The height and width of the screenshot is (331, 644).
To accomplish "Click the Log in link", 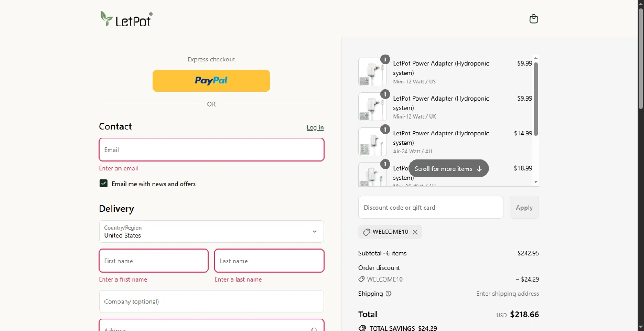I will [x=315, y=128].
